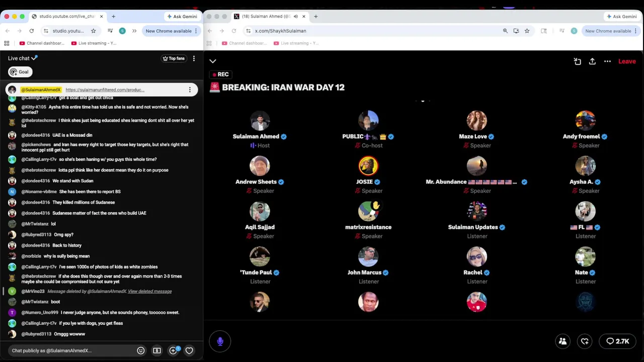Open the guests list people icon
Viewport: 644px width, 362px height.
[x=562, y=341]
